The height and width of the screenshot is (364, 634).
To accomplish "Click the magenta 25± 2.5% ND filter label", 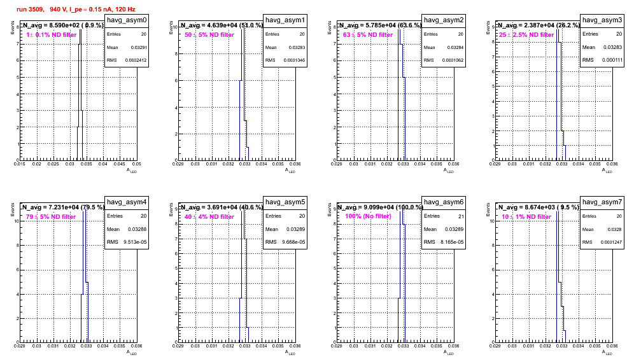I will [x=526, y=35].
